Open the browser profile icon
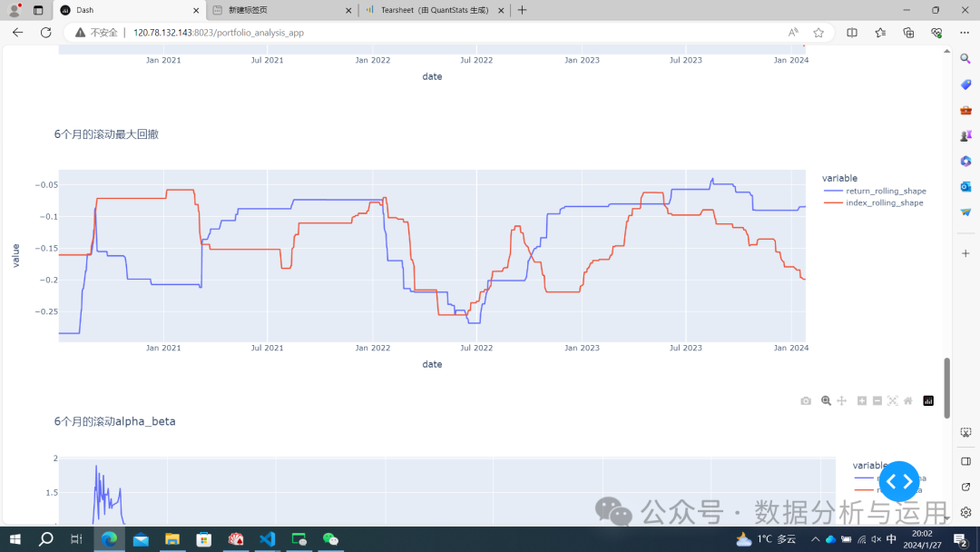 tap(15, 10)
